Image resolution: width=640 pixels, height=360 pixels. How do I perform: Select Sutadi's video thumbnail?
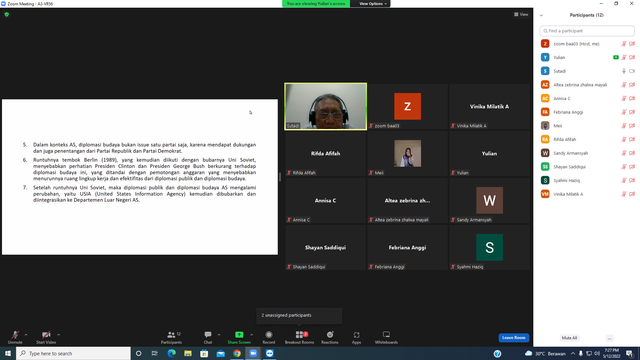(x=326, y=107)
